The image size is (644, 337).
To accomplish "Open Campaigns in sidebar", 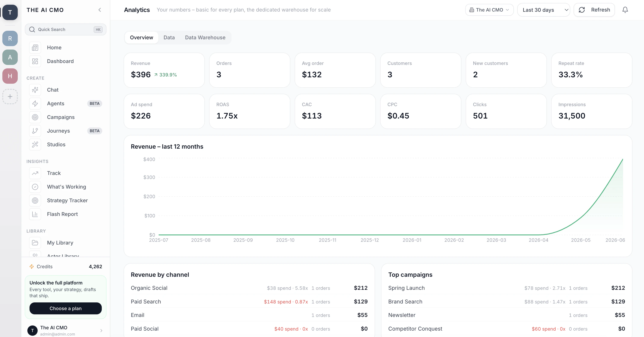I will [x=61, y=117].
